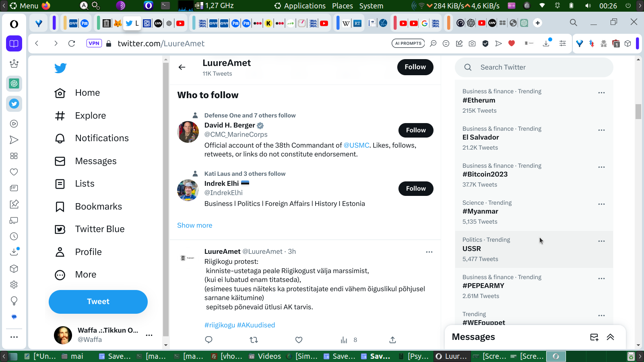Open Twitter panel in the Opera sidebar

[14, 104]
